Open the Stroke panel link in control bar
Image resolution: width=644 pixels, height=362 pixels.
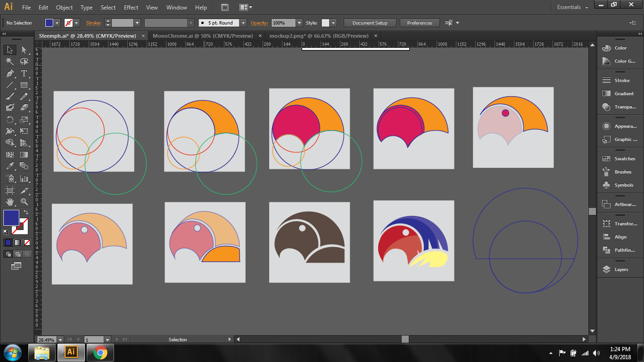click(93, 23)
